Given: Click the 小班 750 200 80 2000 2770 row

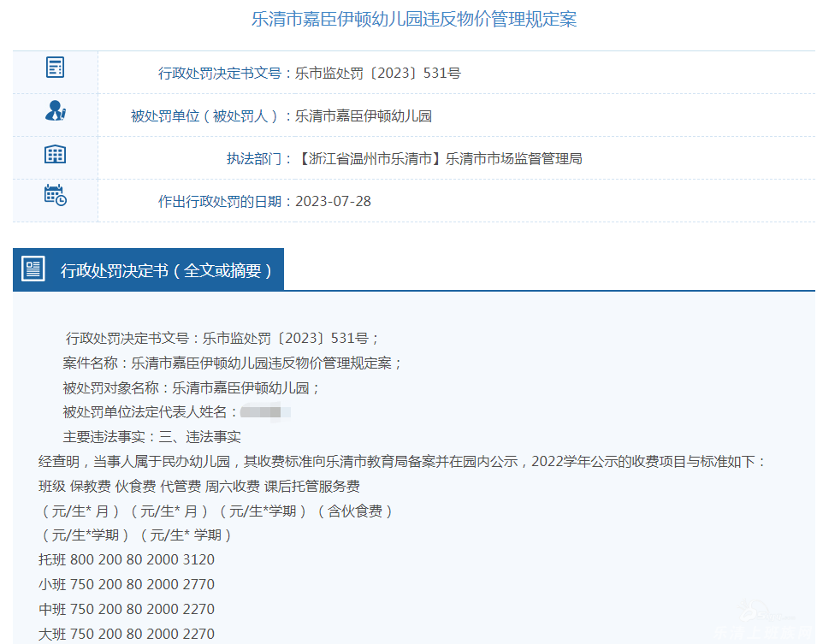Looking at the screenshot, I should click(x=127, y=585).
